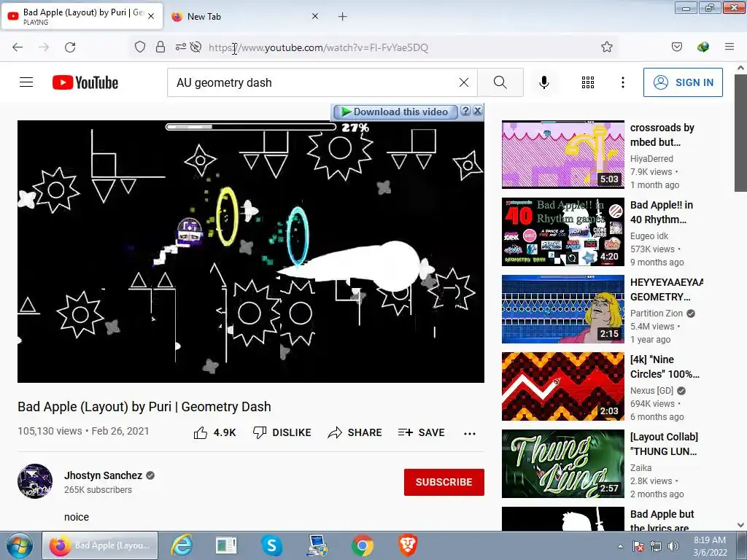Go back using the browser back arrow
Viewport: 747px width, 560px height.
pyautogui.click(x=18, y=47)
